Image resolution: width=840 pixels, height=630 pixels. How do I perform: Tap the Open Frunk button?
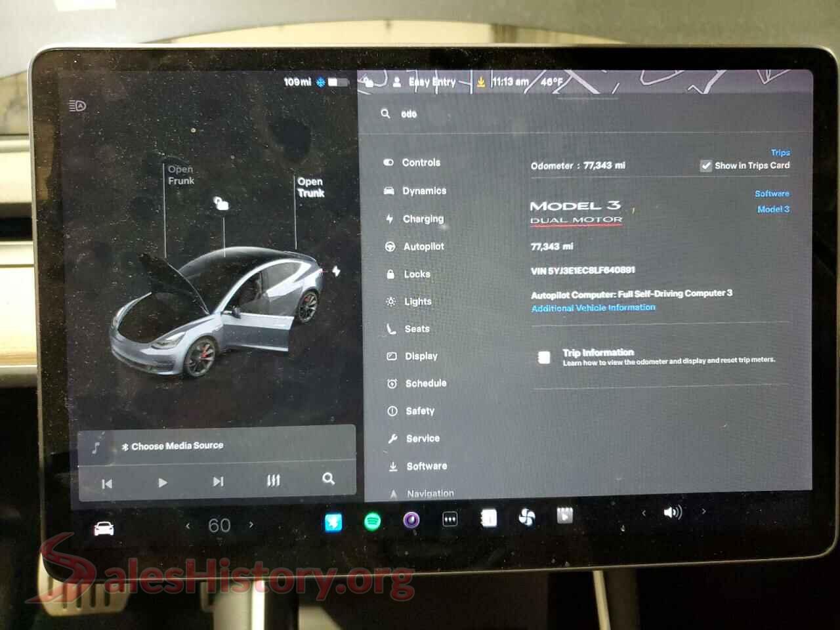pyautogui.click(x=181, y=175)
